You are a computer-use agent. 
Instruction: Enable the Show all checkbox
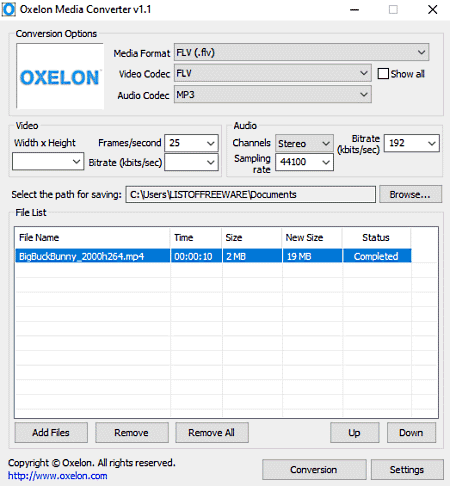(x=383, y=74)
